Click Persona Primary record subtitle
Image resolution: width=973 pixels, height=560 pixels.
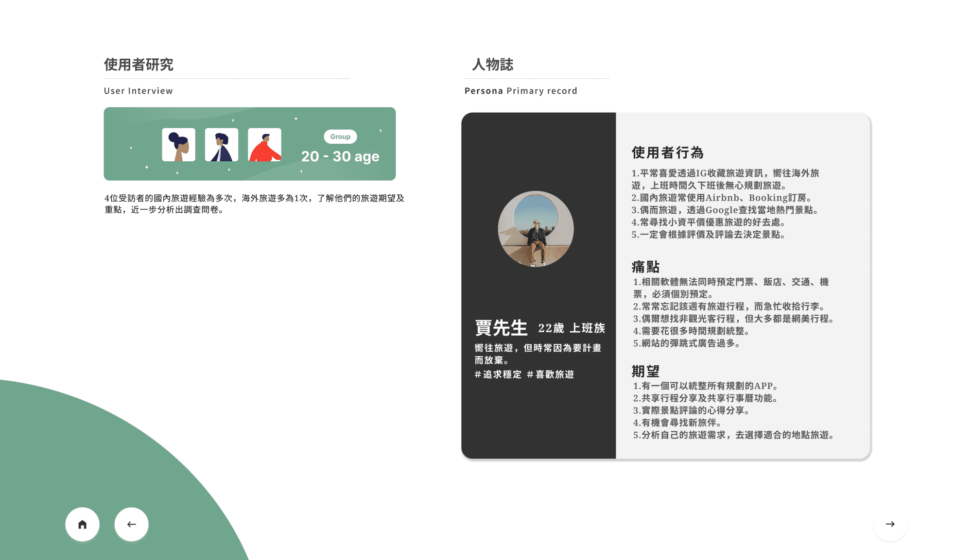click(521, 91)
